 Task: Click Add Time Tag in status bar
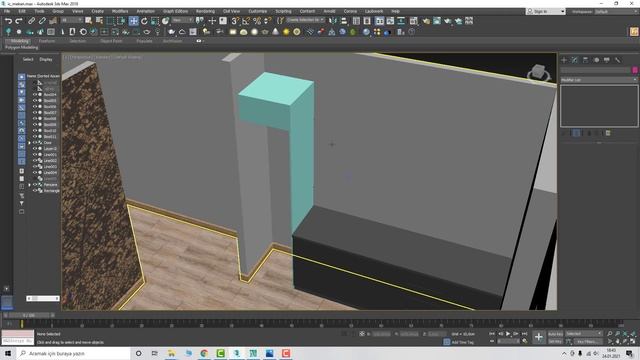click(x=462, y=342)
